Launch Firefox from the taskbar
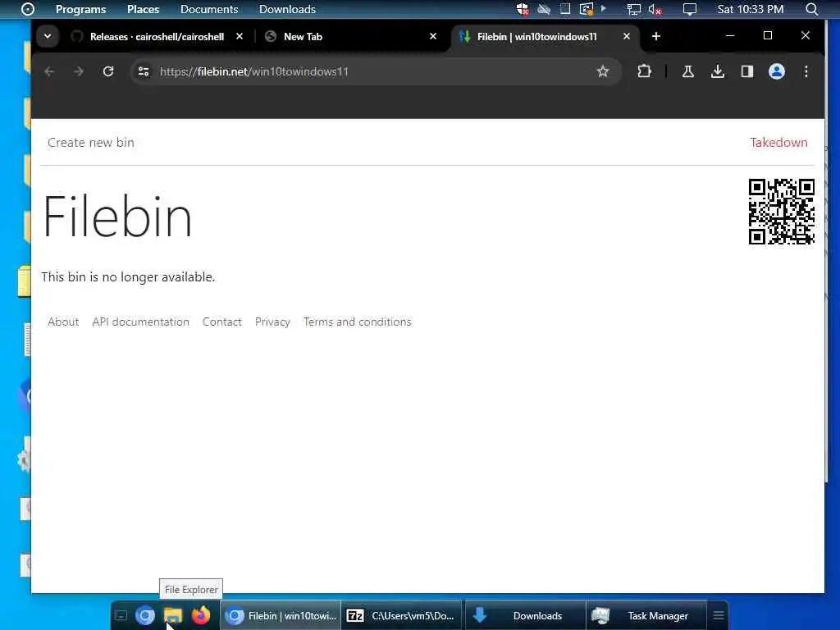The height and width of the screenshot is (630, 840). [201, 615]
